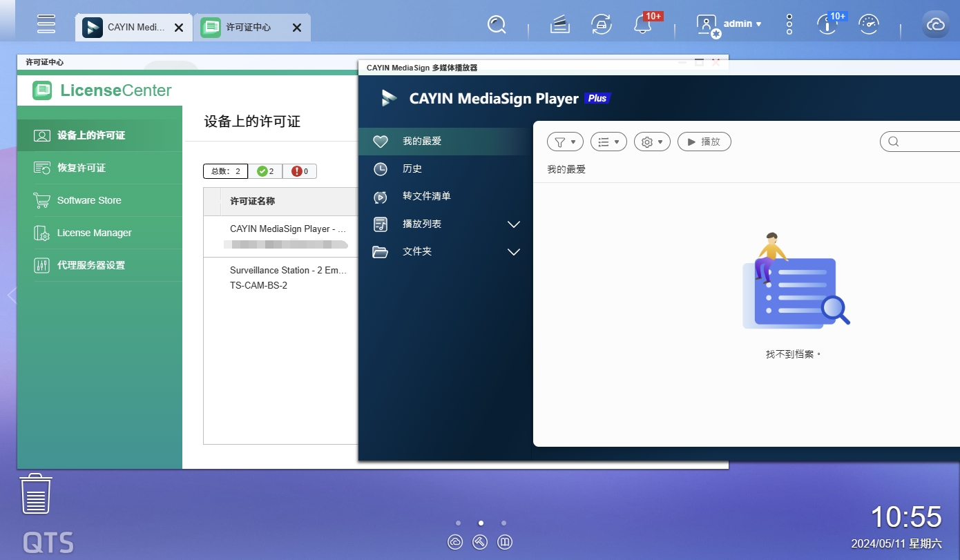The image size is (960, 560).
Task: Click the 我的最爱 heading in content panel
Action: click(x=566, y=169)
